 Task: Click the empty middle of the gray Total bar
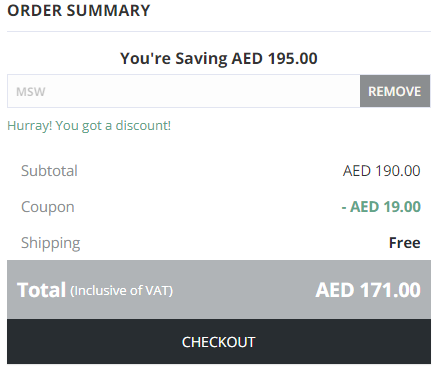(243, 290)
